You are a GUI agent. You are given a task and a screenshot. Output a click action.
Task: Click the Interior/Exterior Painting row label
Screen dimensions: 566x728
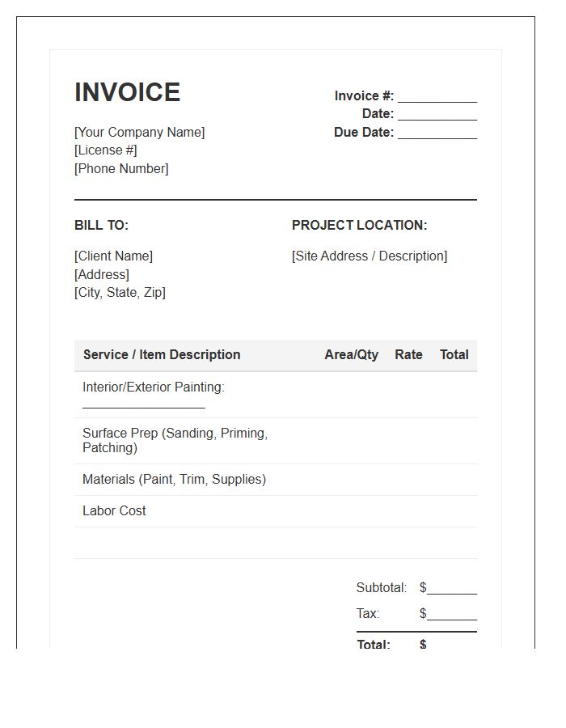tap(153, 387)
